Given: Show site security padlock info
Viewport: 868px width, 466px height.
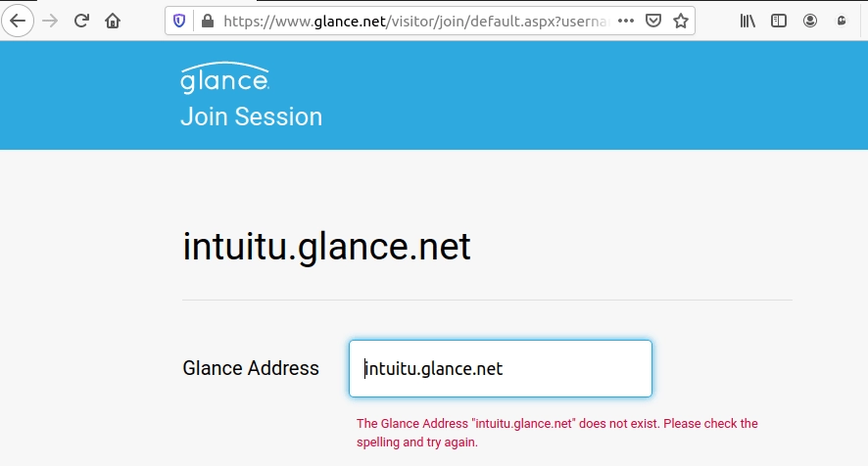Looking at the screenshot, I should [206, 20].
